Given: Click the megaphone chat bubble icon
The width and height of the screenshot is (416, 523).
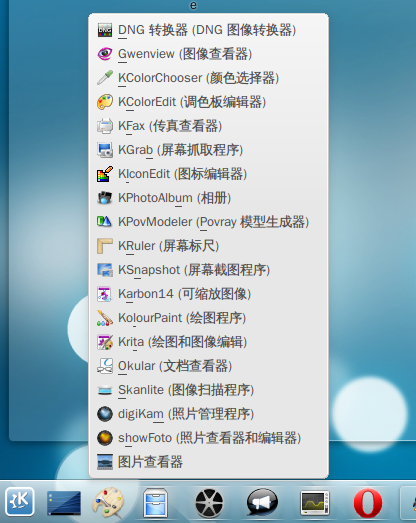Looking at the screenshot, I should (262, 502).
